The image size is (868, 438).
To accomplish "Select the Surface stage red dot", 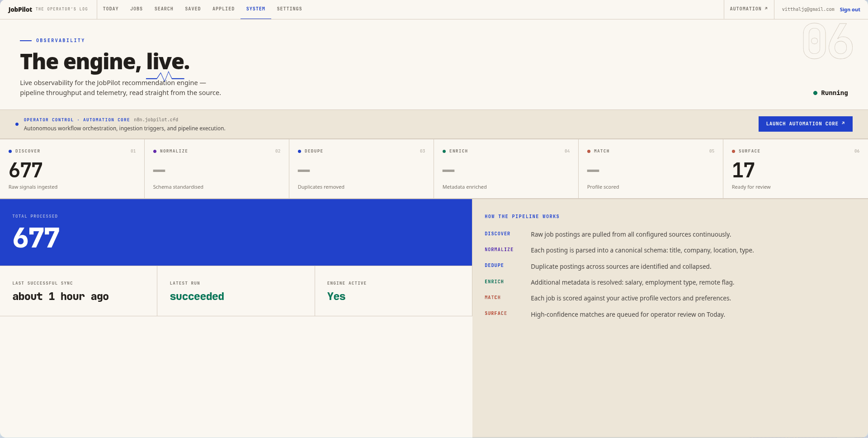I will coord(734,151).
